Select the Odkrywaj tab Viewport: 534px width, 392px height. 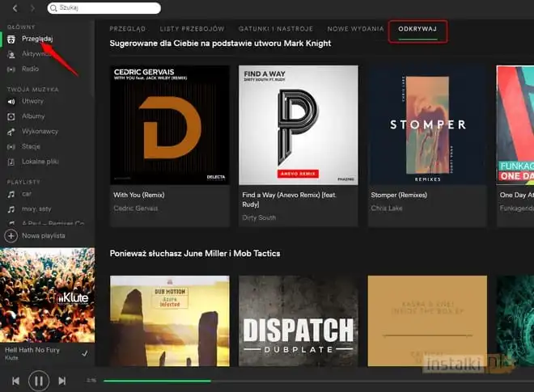tap(417, 28)
